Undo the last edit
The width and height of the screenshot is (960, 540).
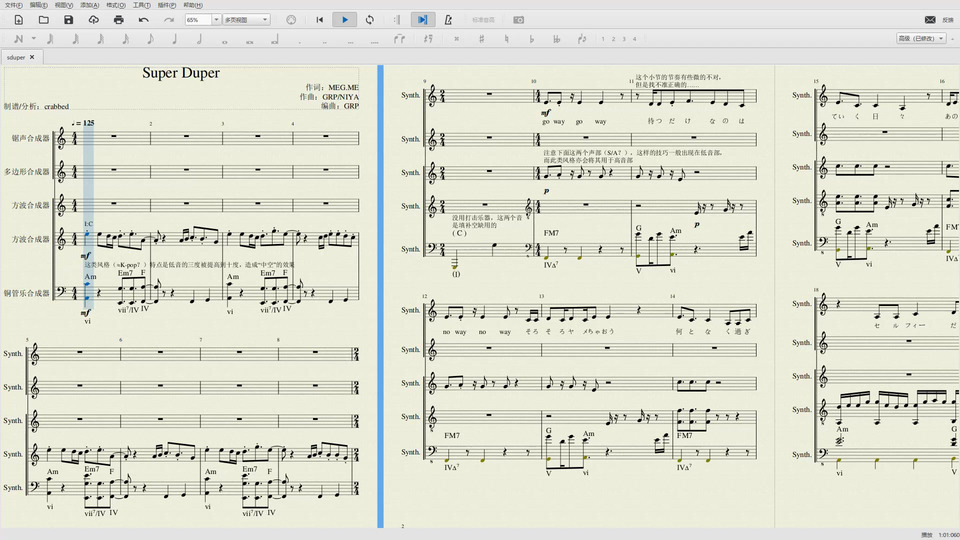point(144,20)
